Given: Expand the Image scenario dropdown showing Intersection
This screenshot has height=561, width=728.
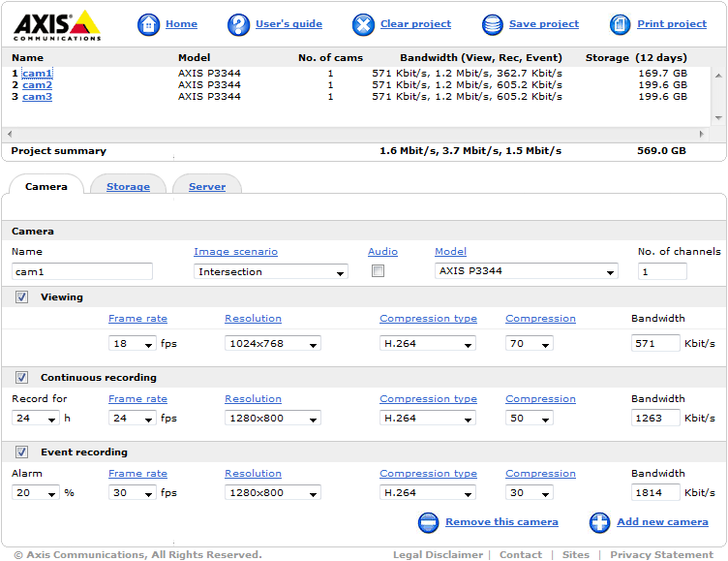Looking at the screenshot, I should coord(270,272).
